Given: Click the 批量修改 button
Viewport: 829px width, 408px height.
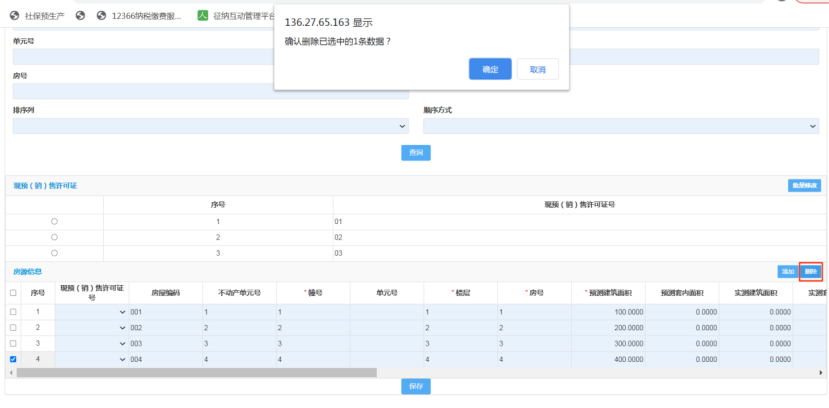Looking at the screenshot, I should [x=804, y=185].
